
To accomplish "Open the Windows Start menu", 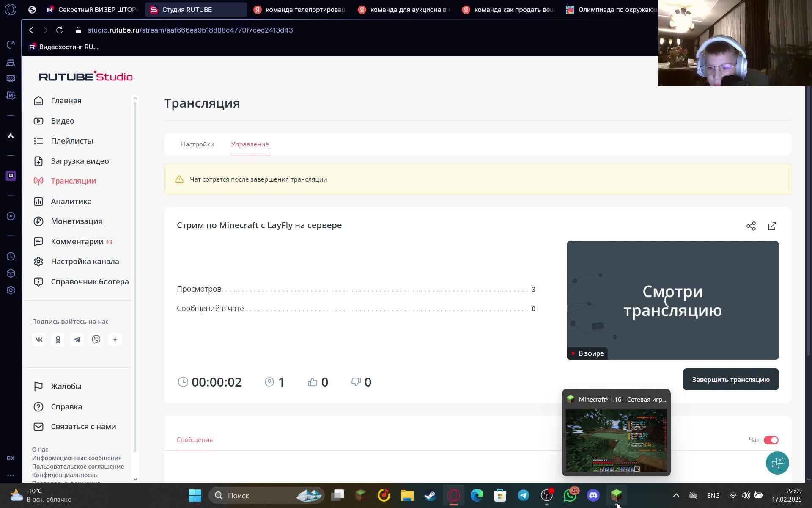I will 195,495.
